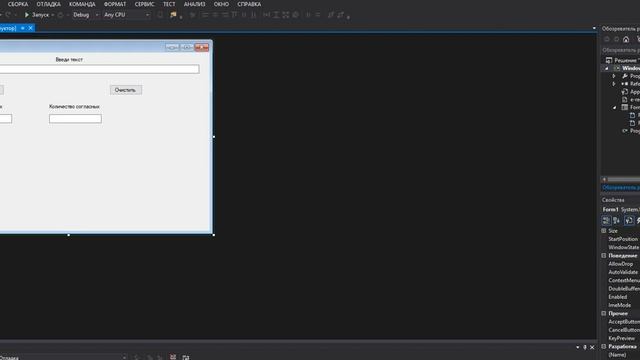Open the bottom panel window position dropdown
The width and height of the screenshot is (640, 360).
[x=578, y=347]
